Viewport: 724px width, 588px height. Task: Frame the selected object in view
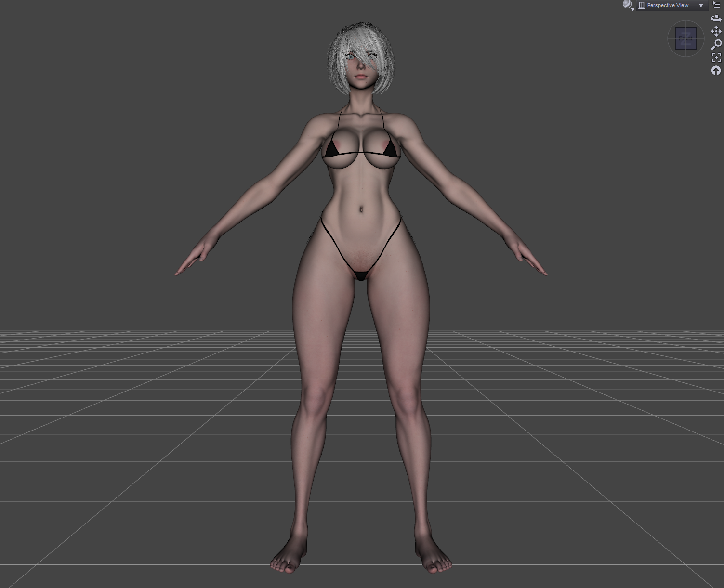click(x=716, y=57)
